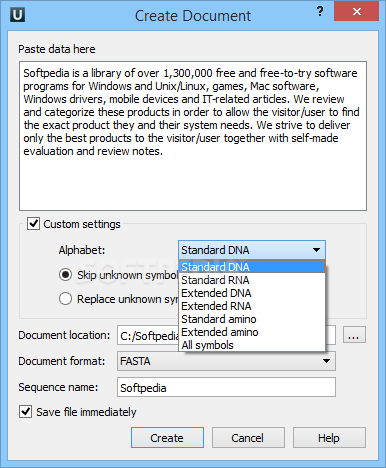Close the Create Document dialog
The width and height of the screenshot is (386, 468).
click(356, 12)
